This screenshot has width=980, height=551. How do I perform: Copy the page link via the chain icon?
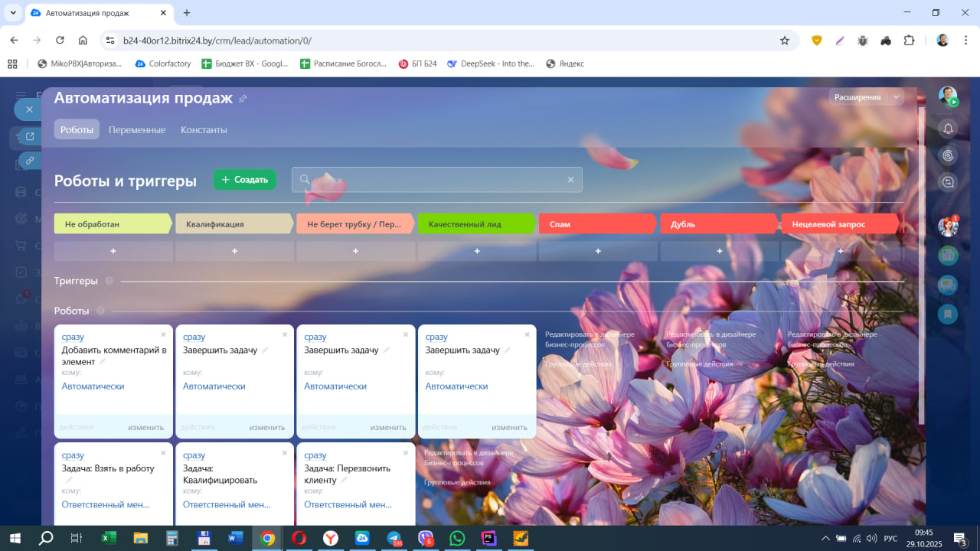pyautogui.click(x=30, y=161)
